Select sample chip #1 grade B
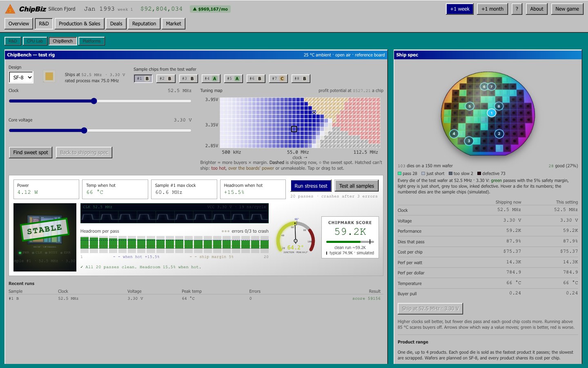The image size is (588, 368). click(x=143, y=79)
